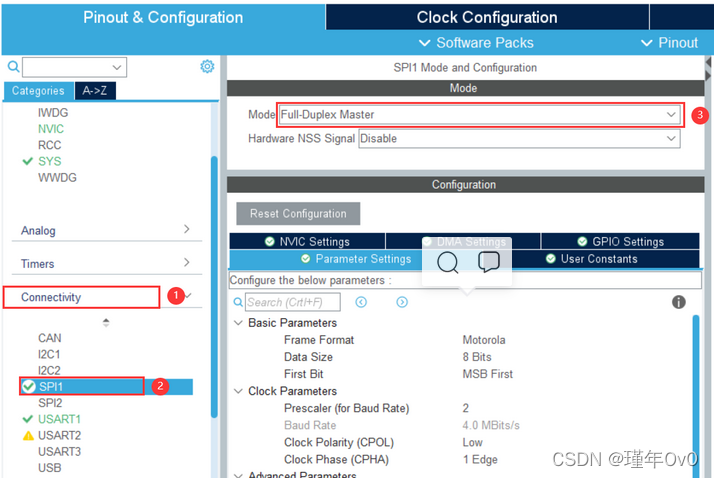Click the categories panel vertical scrollbar
The image size is (714, 478).
214,287
